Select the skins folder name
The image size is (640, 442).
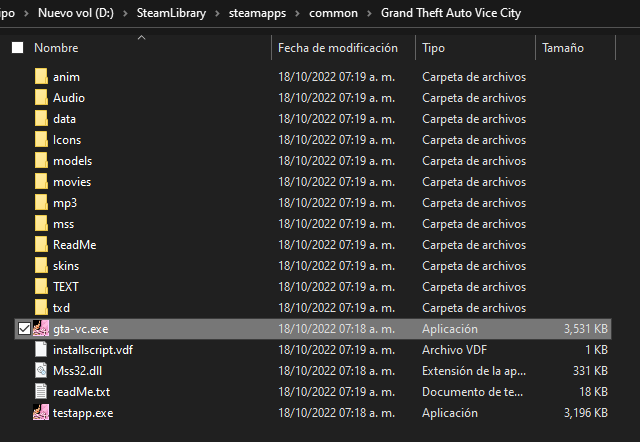[x=66, y=266]
